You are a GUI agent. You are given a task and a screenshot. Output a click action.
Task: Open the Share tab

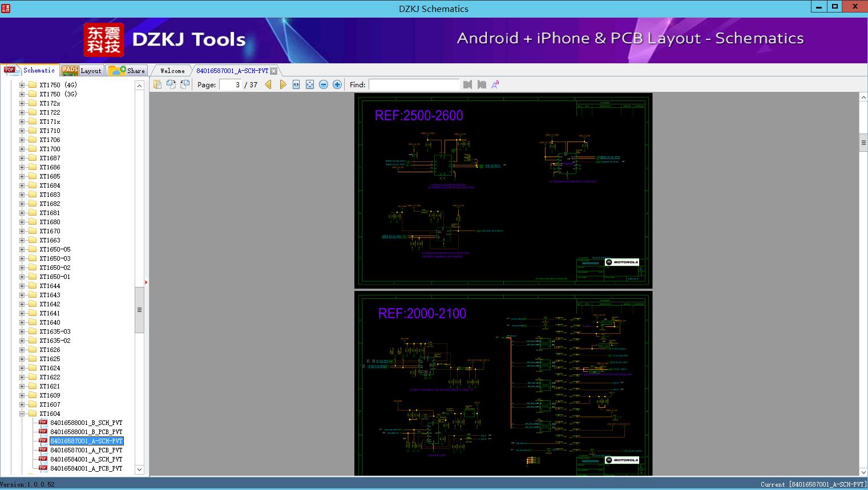pyautogui.click(x=128, y=71)
